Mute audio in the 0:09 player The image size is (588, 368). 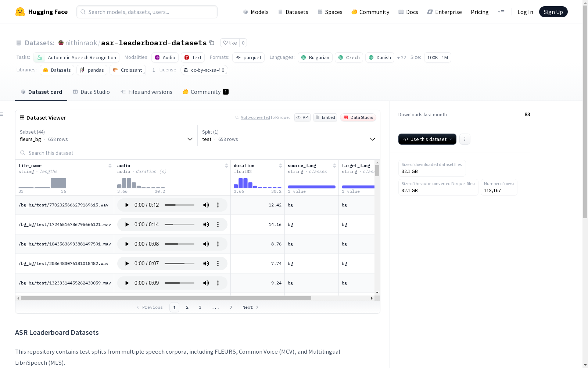pyautogui.click(x=206, y=283)
